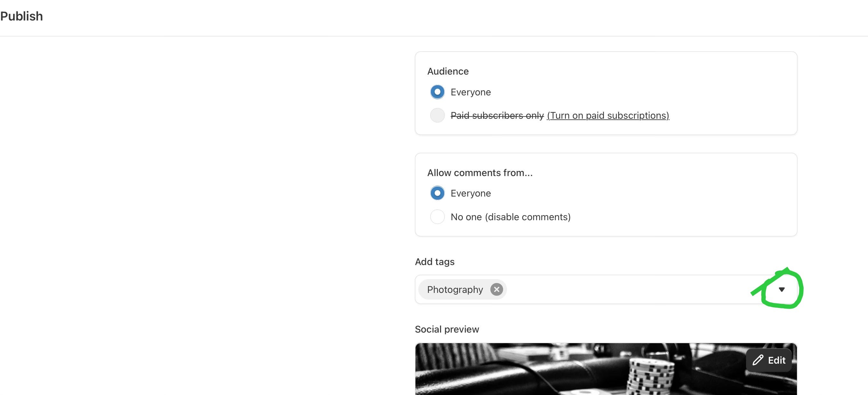
Task: Select the Everyone radio button under Audience
Action: 438,92
